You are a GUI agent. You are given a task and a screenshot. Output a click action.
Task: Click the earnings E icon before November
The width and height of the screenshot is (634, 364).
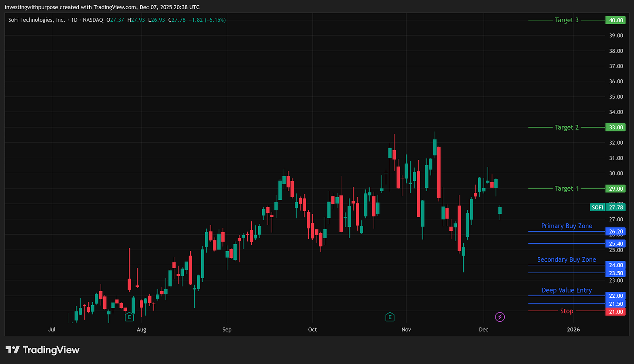coord(390,317)
